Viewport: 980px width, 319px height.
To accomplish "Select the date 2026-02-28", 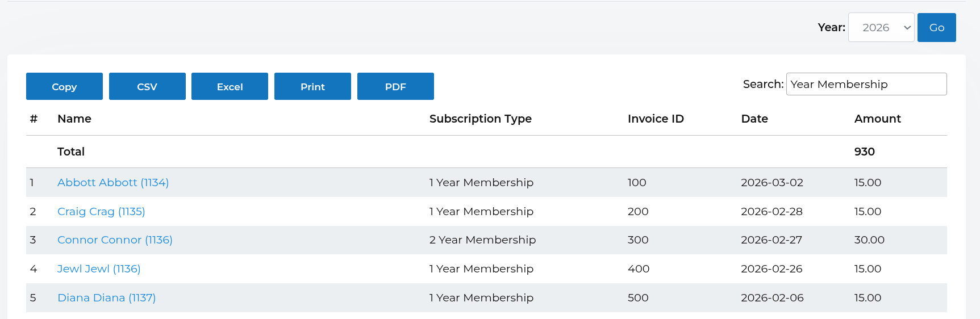I will [x=772, y=211].
